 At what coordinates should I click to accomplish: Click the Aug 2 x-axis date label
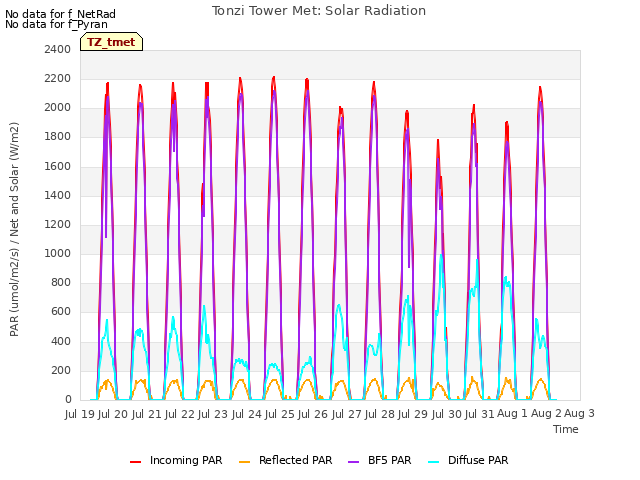547,413
